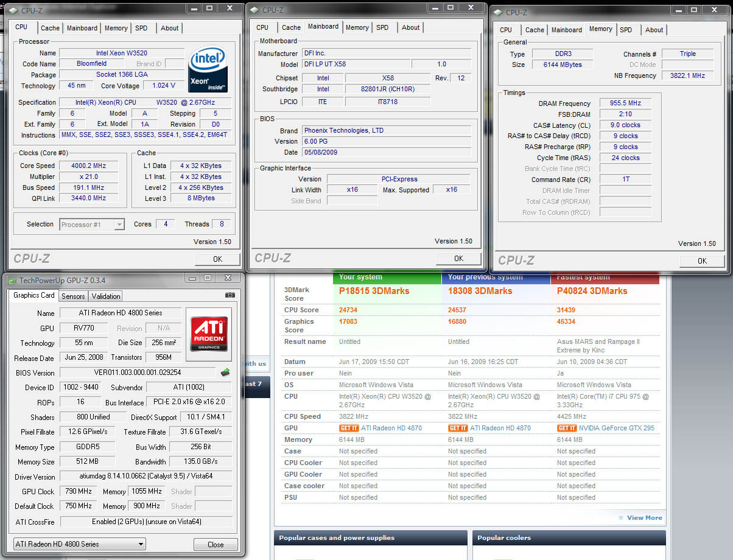Click OK in the left CPU-Z window

coord(217,259)
